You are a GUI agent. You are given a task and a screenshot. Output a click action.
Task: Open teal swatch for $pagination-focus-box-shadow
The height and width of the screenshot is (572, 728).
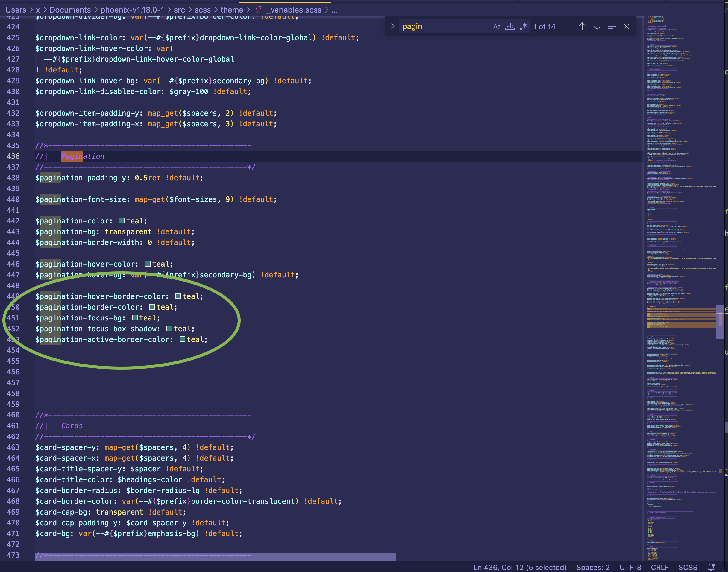(169, 329)
